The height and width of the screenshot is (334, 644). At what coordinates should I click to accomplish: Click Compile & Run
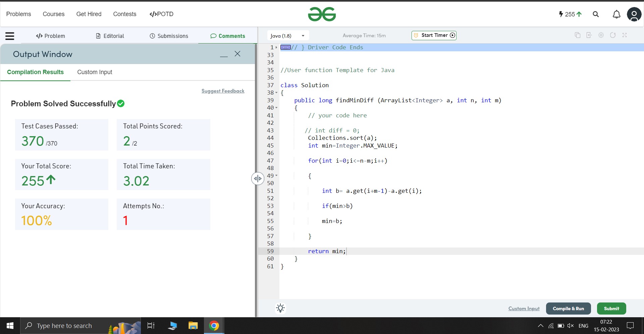(569, 309)
